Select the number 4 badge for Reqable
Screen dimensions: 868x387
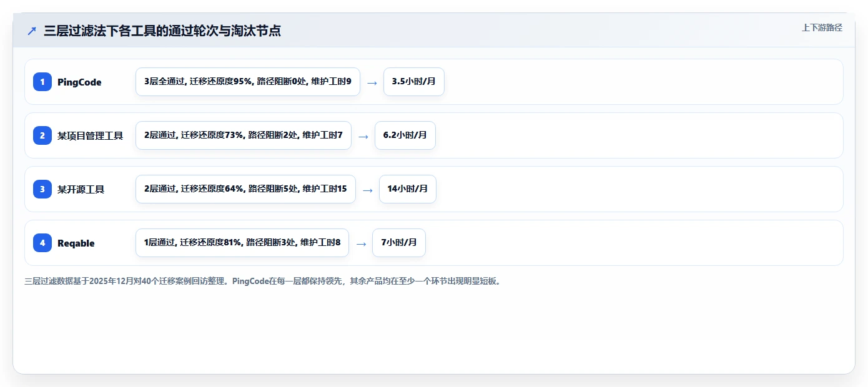pos(42,243)
